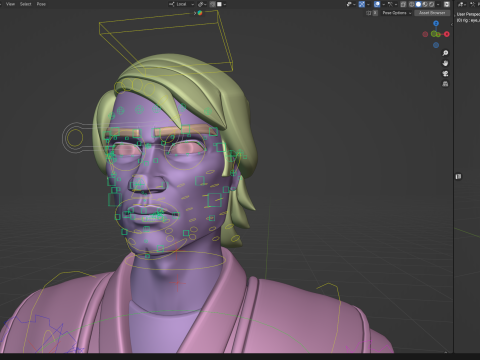Open the shading options dropdown arrow
The width and height of the screenshot is (480, 360).
(x=438, y=4)
